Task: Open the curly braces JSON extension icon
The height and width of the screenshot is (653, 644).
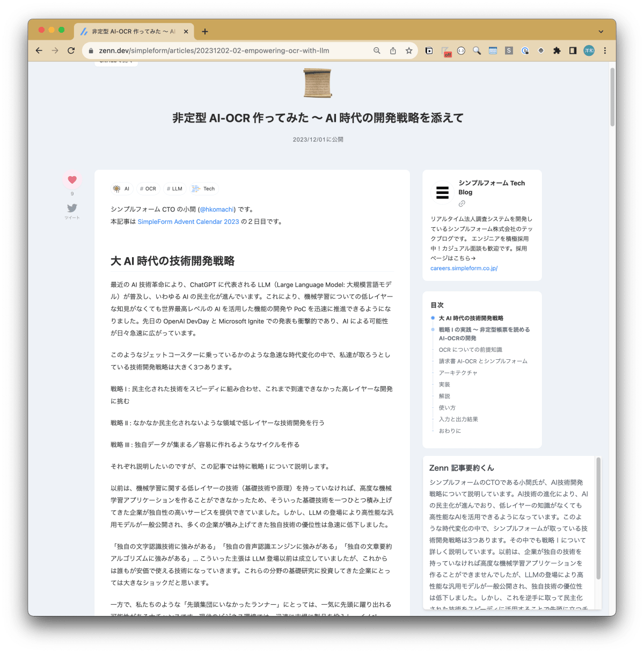Action: point(461,50)
